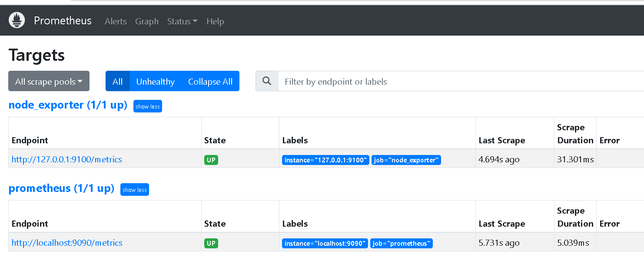Click the instance="127.0.0.1:9100" label badge
The image size is (644, 267).
[325, 160]
